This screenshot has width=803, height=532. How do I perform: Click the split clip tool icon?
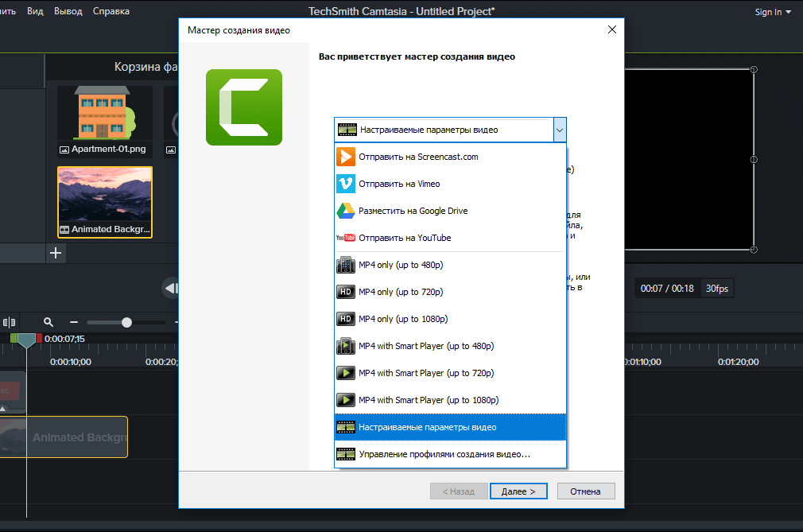click(x=10, y=322)
